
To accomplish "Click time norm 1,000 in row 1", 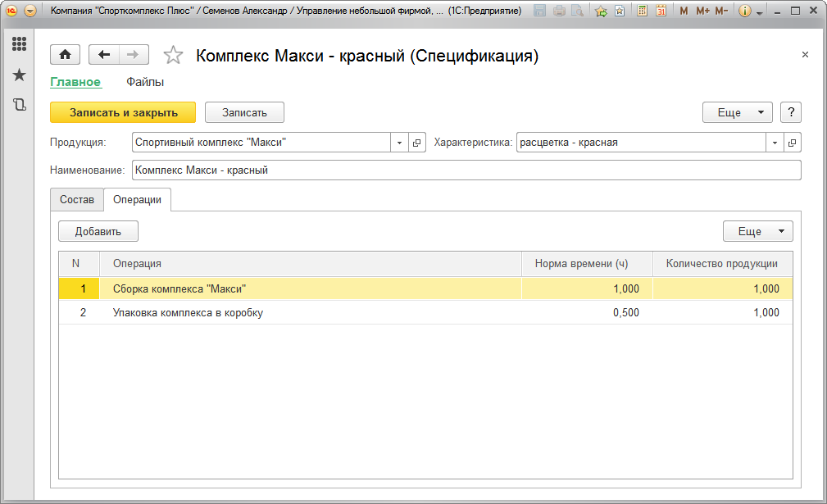I will tap(587, 289).
